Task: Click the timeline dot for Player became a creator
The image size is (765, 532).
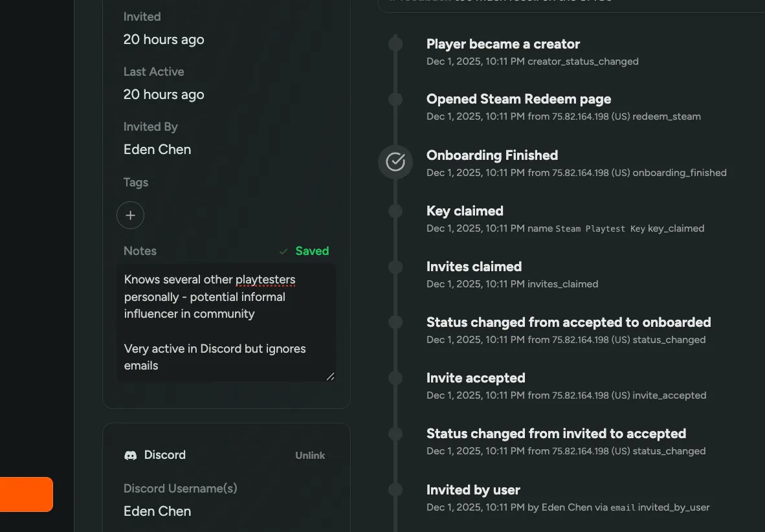Action: pos(395,43)
